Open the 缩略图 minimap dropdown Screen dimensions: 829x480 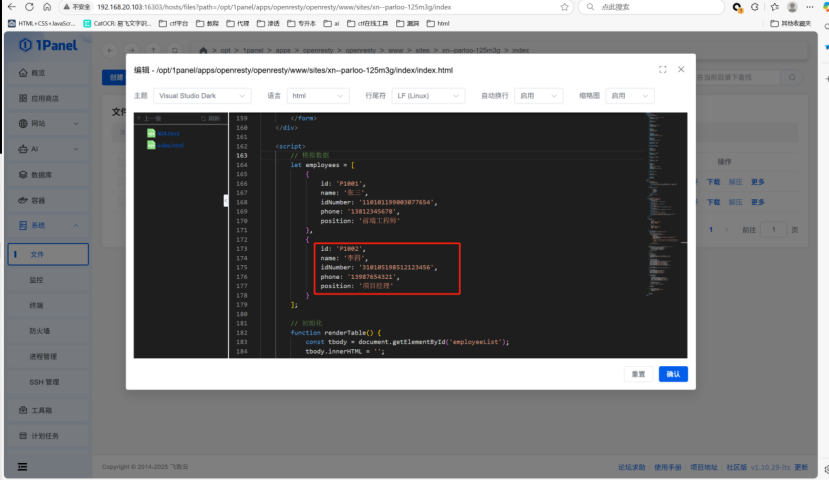(x=630, y=96)
